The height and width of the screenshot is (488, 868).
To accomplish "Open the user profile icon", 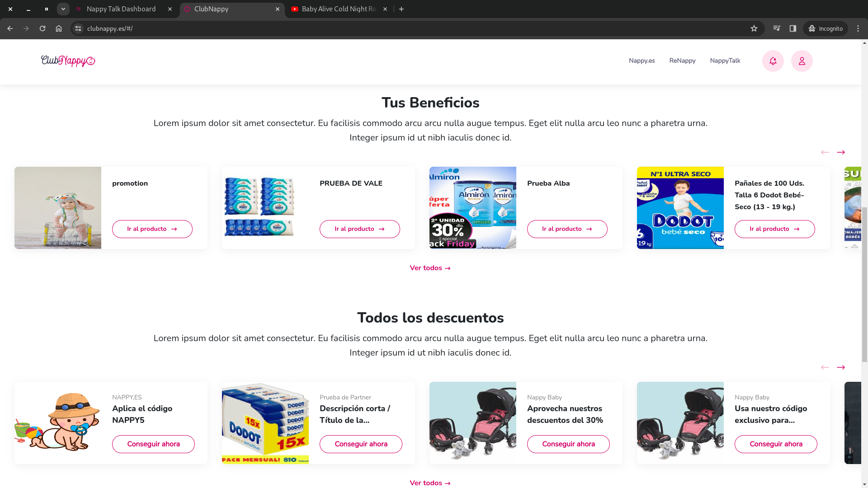I will point(802,61).
